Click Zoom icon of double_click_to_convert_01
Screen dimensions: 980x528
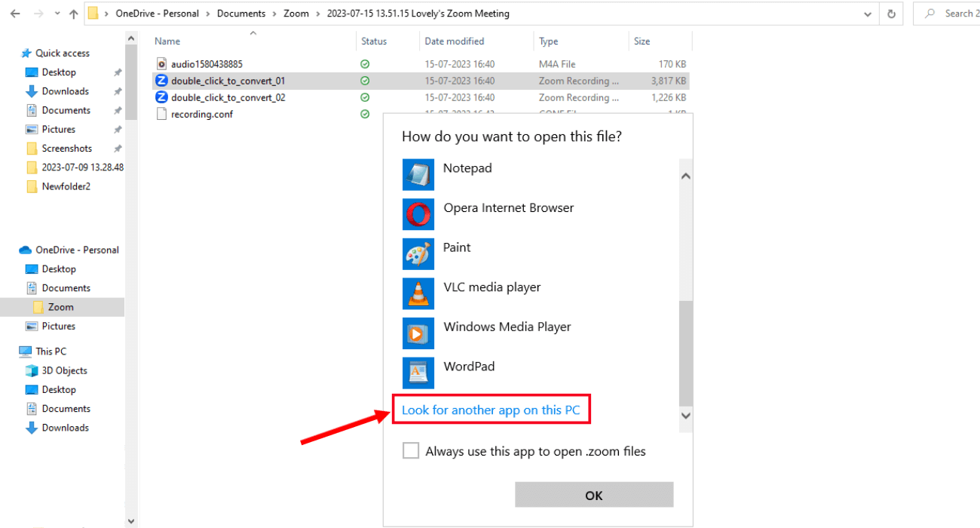coord(161,81)
